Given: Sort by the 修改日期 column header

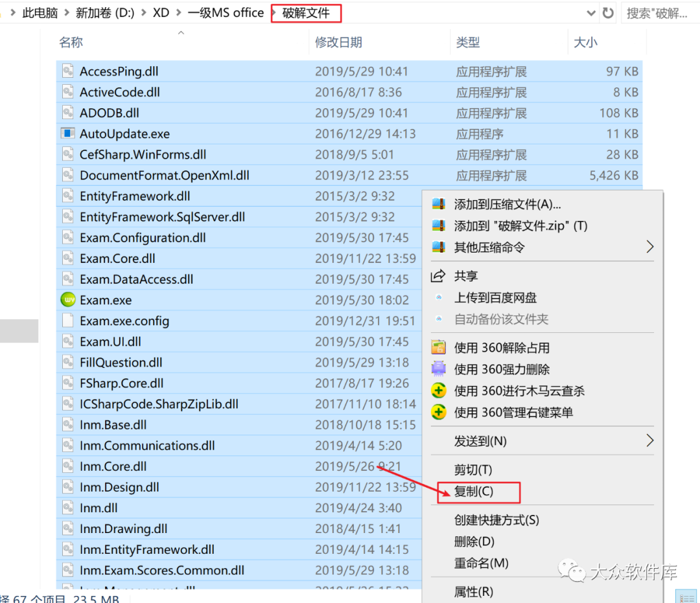Looking at the screenshot, I should (338, 42).
